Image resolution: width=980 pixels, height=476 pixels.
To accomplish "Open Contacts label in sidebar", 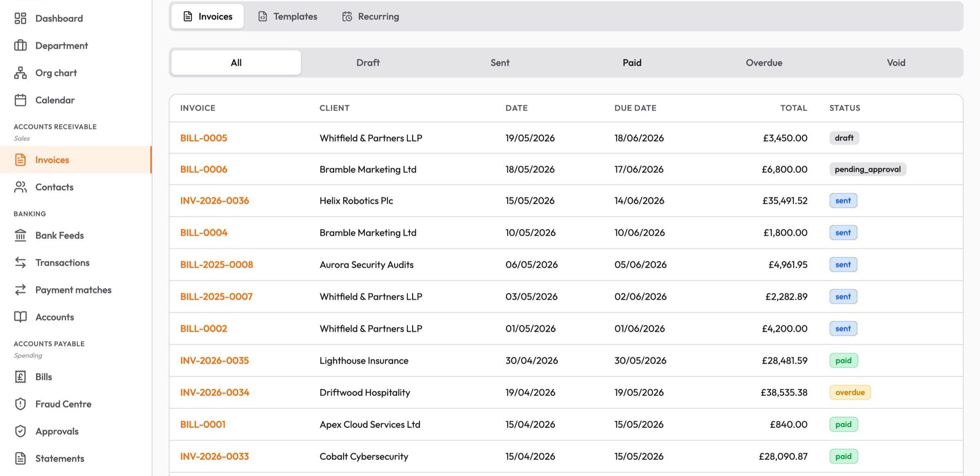I will point(54,187).
